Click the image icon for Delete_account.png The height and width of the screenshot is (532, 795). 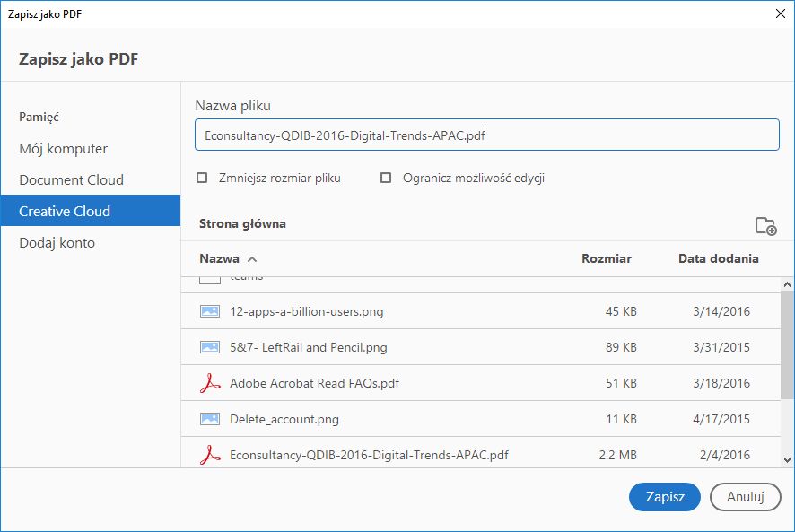click(210, 419)
